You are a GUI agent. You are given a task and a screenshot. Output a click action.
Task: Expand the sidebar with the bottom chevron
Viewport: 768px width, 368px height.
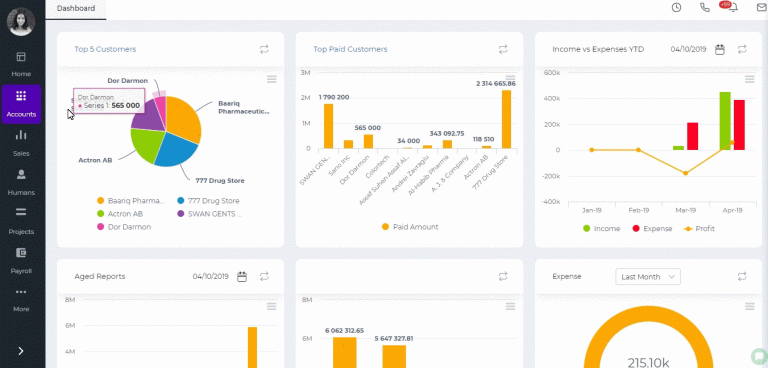click(x=21, y=351)
